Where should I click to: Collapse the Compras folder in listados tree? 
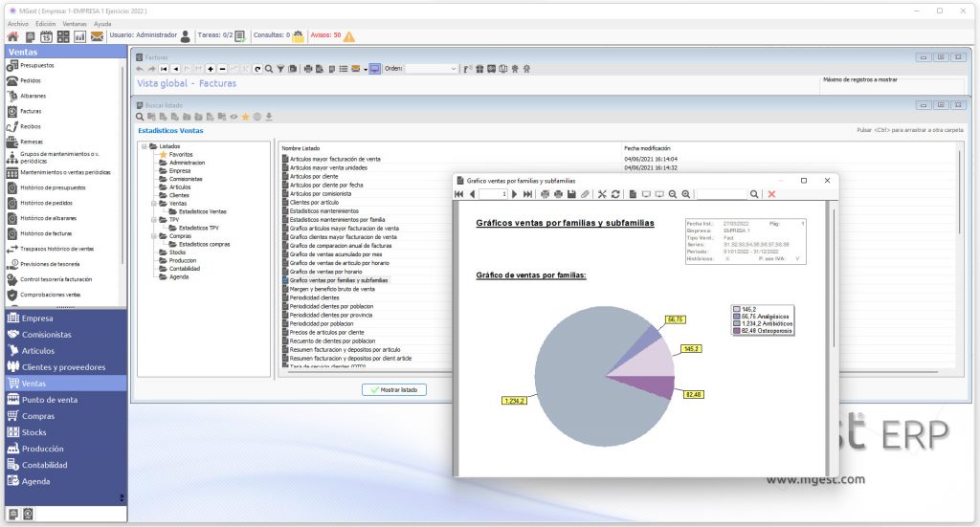coord(154,236)
